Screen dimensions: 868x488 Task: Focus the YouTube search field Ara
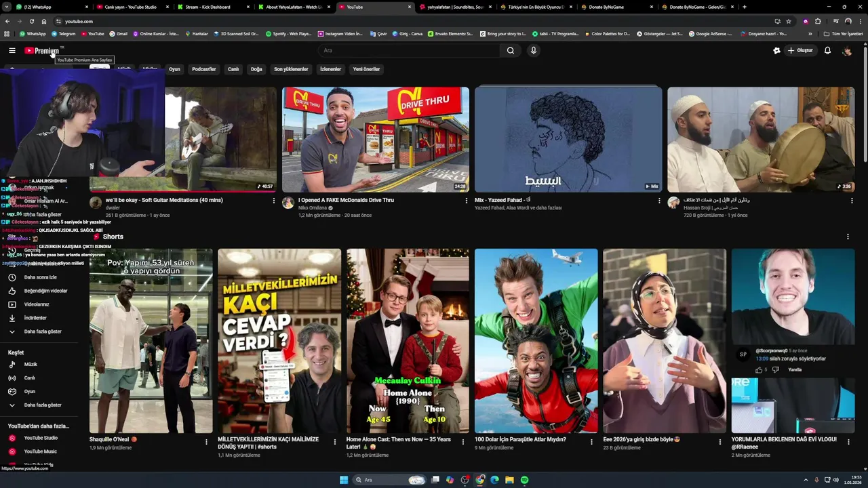pos(410,50)
